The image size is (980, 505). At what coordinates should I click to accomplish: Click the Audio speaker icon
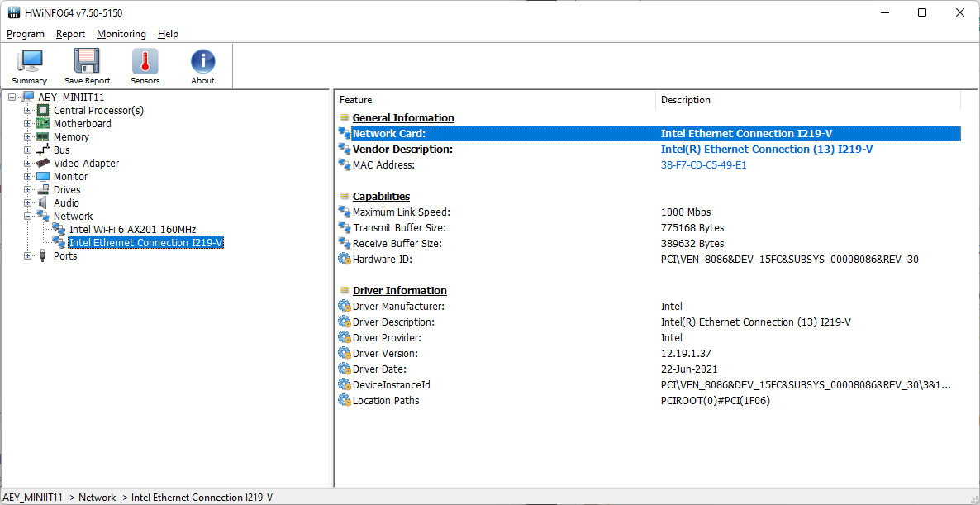[42, 203]
